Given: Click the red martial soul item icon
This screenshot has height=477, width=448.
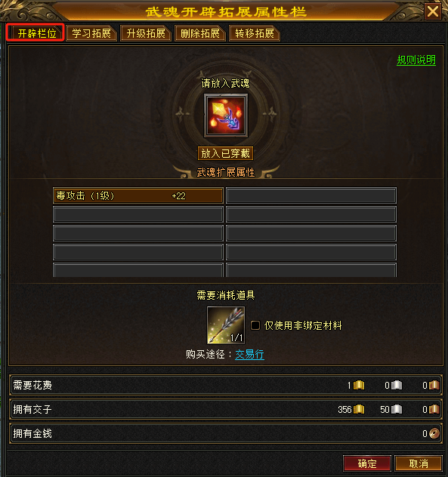Looking at the screenshot, I should point(225,115).
